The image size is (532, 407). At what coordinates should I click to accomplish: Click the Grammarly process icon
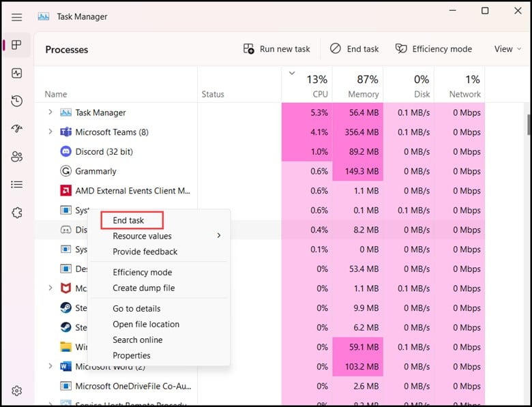tap(66, 171)
